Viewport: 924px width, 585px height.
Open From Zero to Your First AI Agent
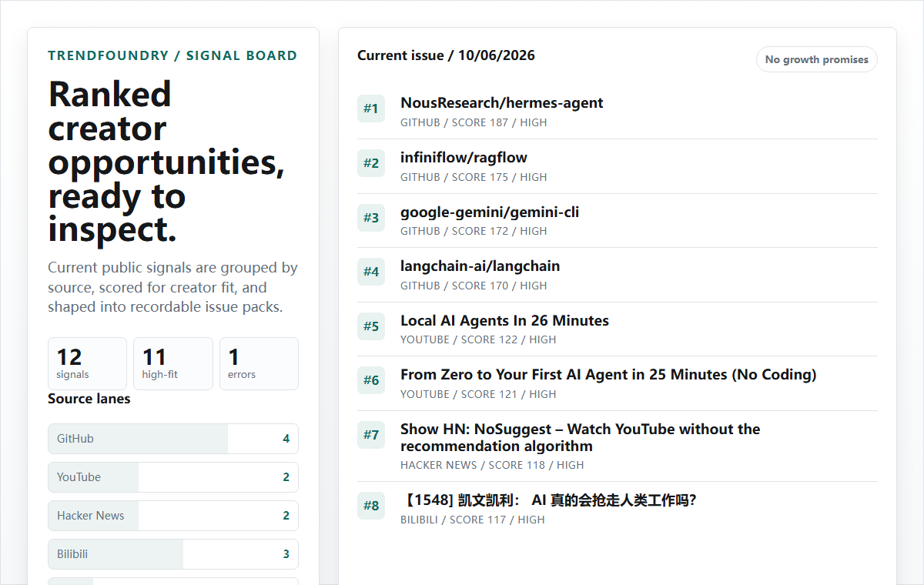[608, 375]
